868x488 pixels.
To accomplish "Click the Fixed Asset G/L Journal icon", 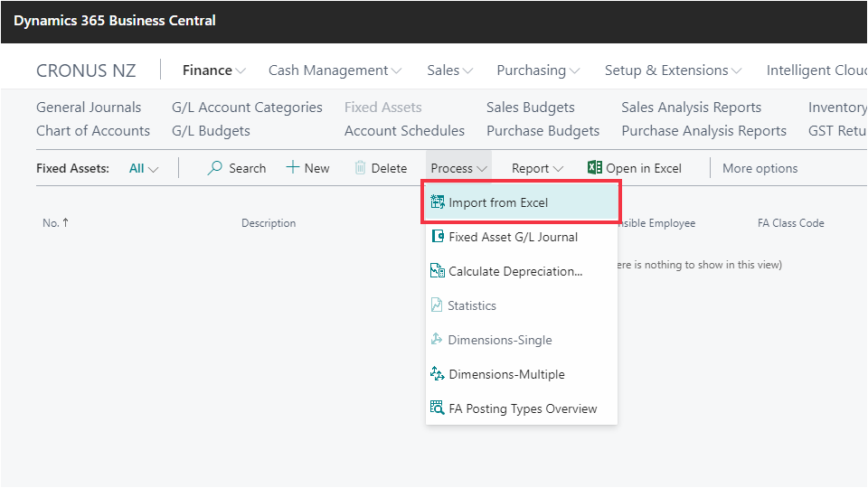I will (x=438, y=237).
